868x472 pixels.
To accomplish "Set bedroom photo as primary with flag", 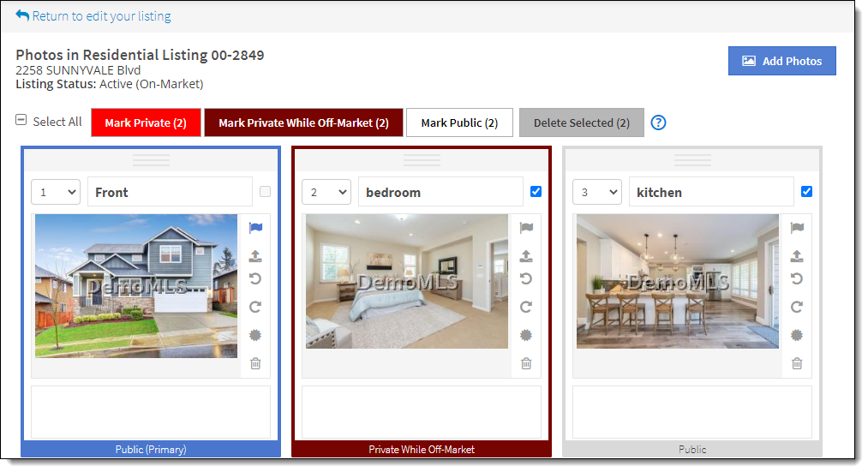I will (x=526, y=227).
